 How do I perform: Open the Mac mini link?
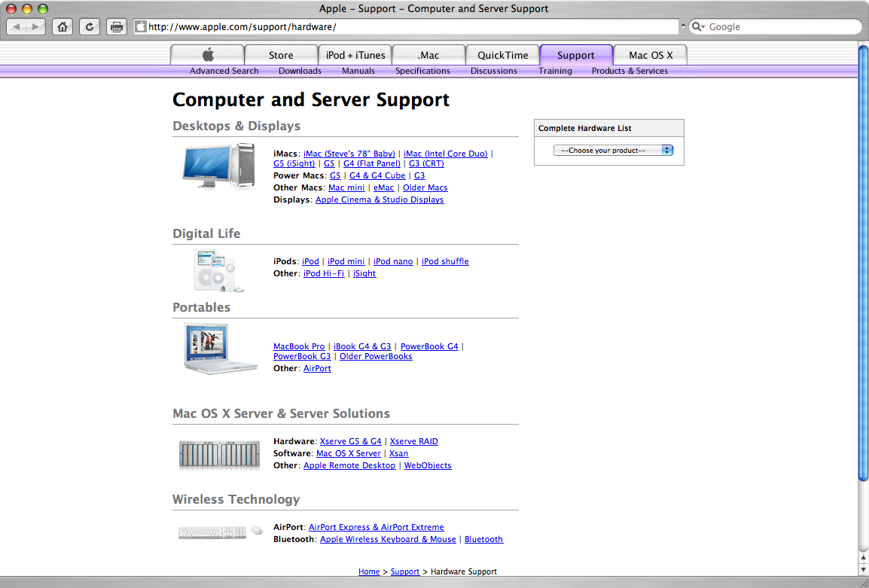tap(346, 188)
